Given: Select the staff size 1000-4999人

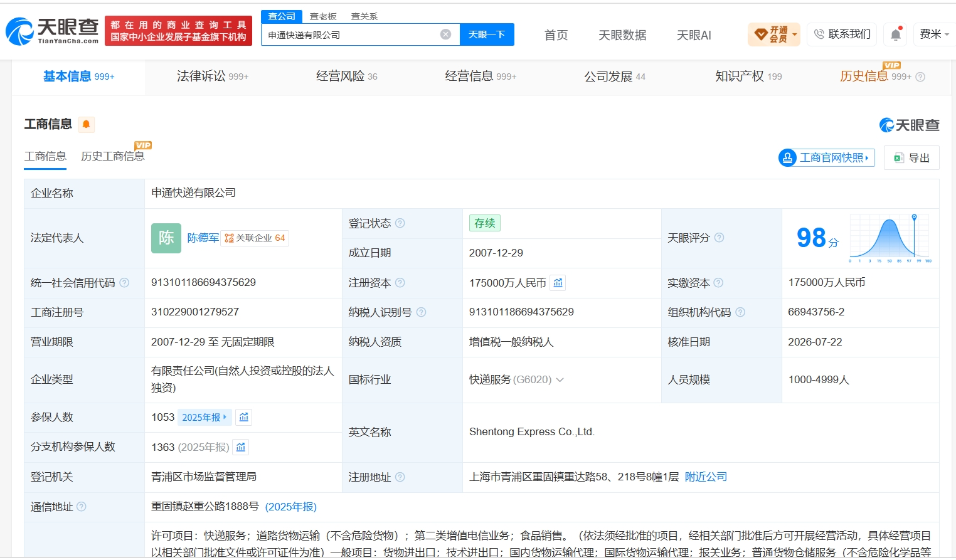Looking at the screenshot, I should [819, 380].
